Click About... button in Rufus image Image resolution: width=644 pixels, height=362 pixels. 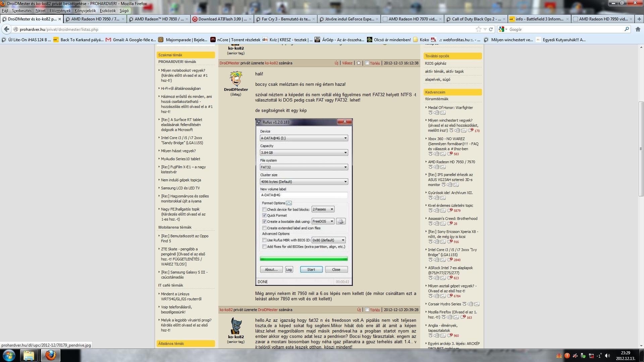coord(271,269)
